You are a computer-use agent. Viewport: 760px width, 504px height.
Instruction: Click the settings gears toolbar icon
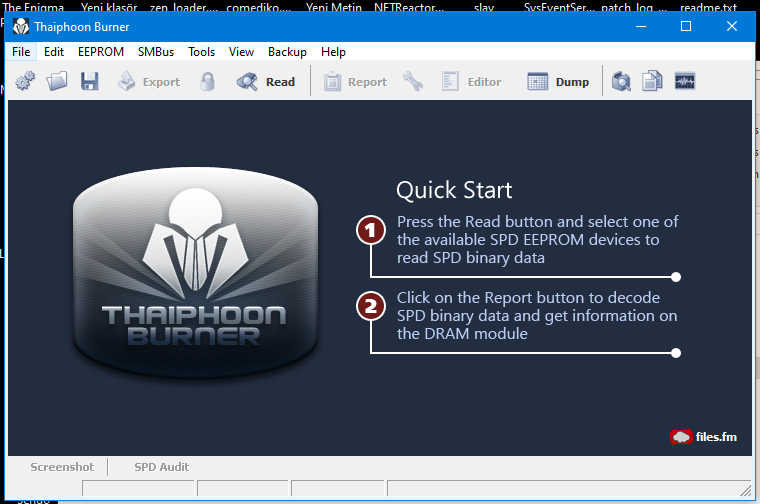point(25,82)
